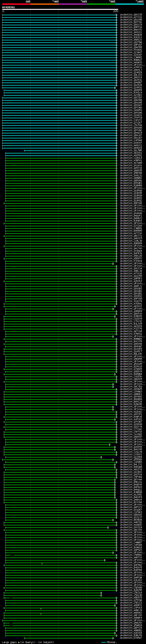
Task: Select the UniRef100_P93691 label
Action: (x=131, y=50)
